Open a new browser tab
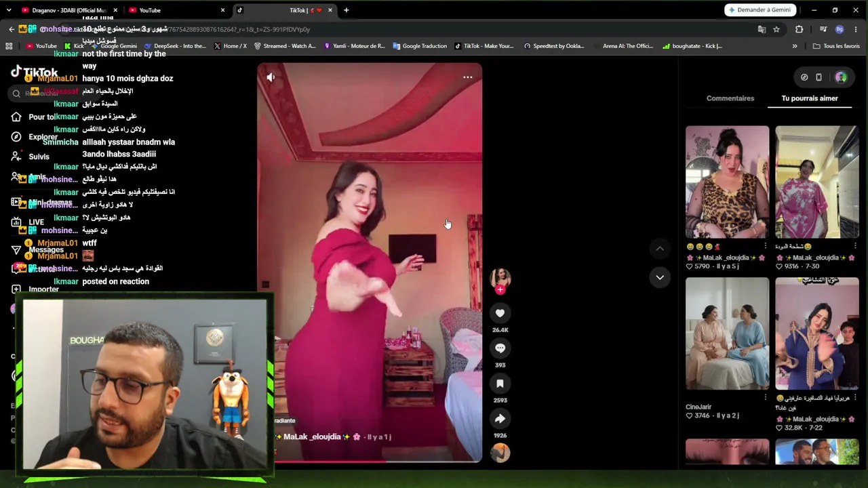The image size is (868, 488). pos(346,10)
